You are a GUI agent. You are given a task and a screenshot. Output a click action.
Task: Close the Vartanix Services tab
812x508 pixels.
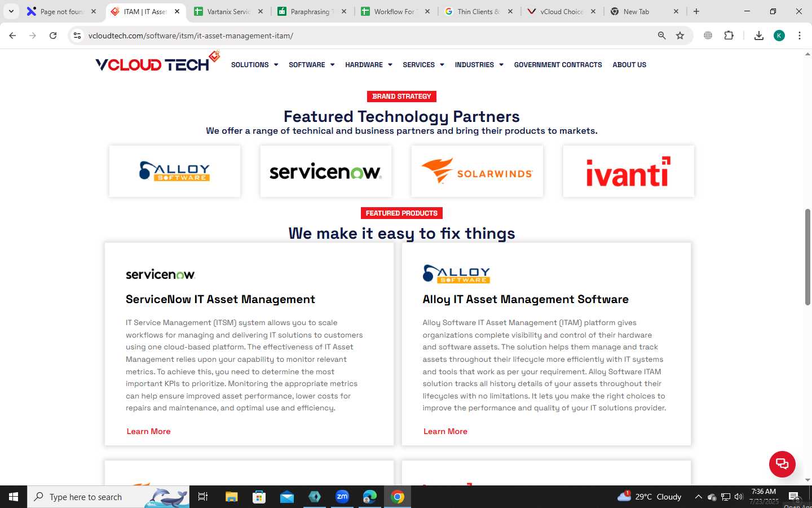coord(261,11)
